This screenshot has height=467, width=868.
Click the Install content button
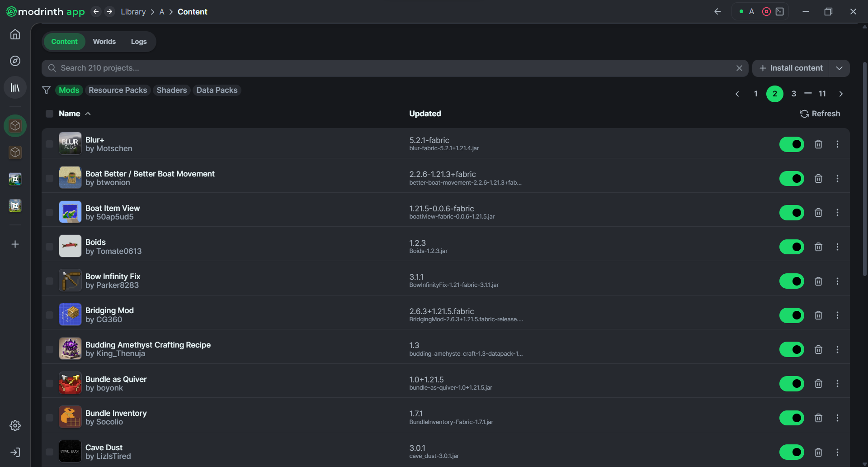click(x=791, y=68)
